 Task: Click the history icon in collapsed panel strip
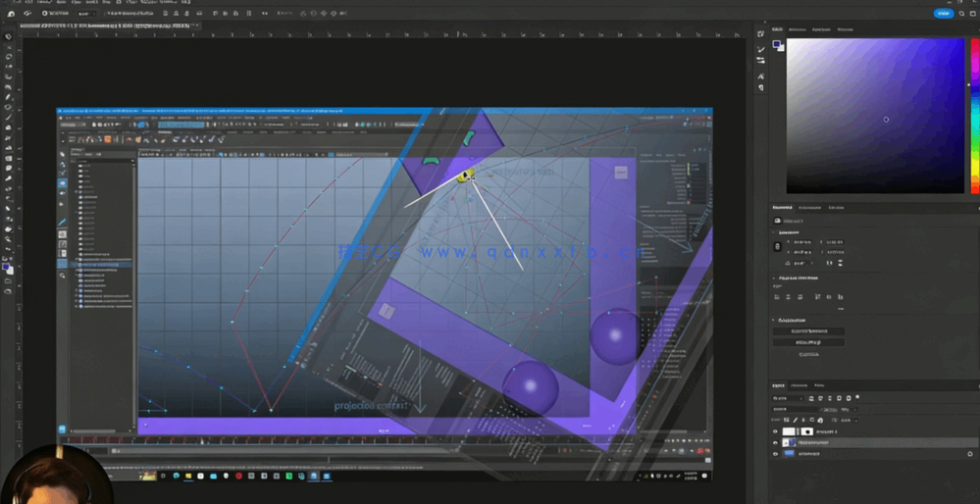pos(760,34)
